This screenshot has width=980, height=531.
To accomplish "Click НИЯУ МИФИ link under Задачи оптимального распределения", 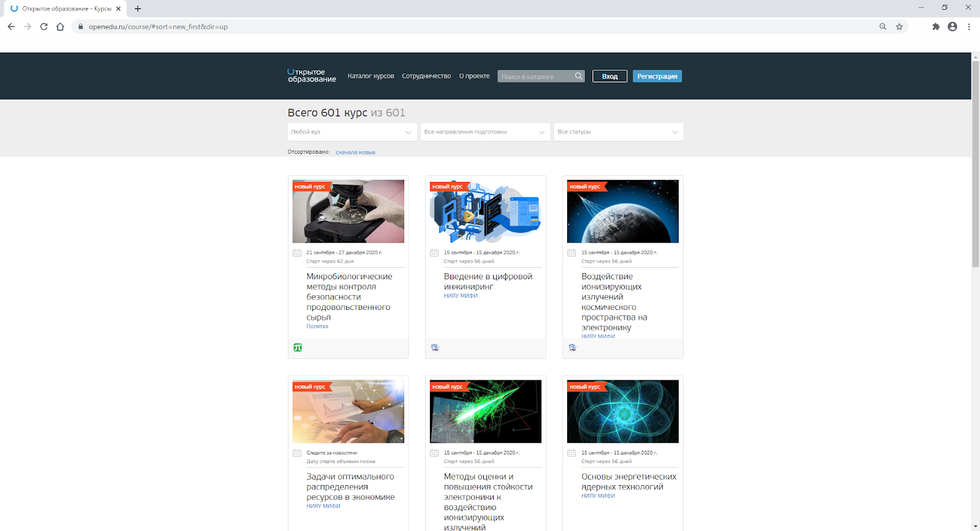I will 323,506.
